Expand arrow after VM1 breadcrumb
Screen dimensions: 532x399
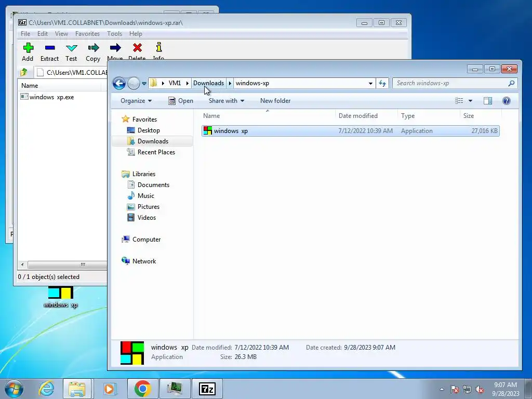click(187, 83)
